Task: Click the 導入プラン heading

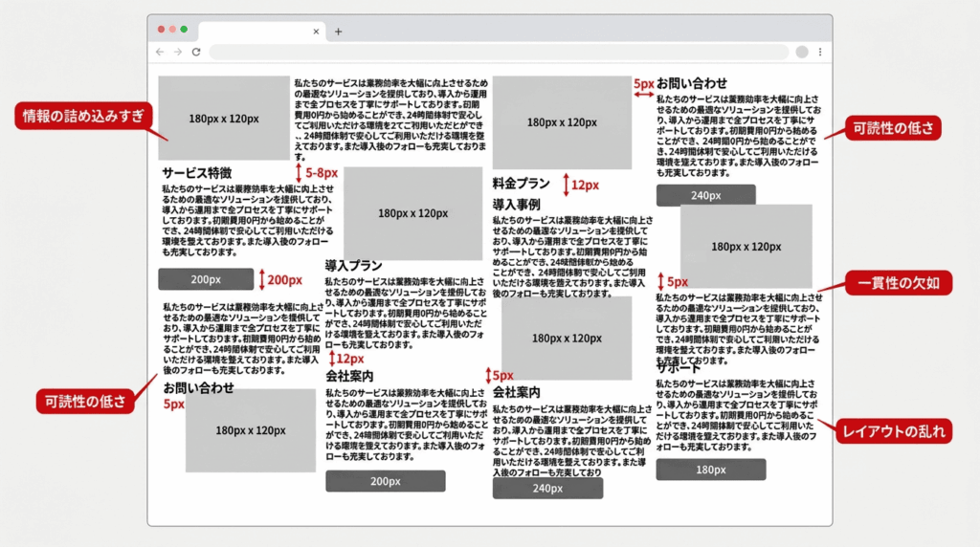Action: (x=353, y=265)
